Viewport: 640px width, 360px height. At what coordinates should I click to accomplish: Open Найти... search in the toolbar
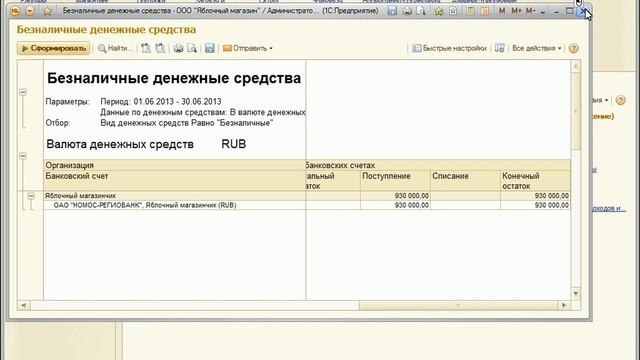pyautogui.click(x=116, y=48)
